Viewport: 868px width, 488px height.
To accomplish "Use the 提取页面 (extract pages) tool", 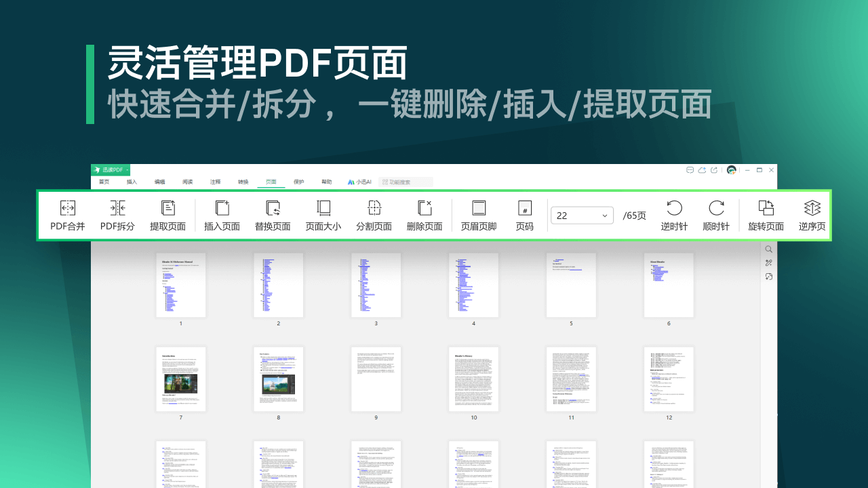I will 167,215.
